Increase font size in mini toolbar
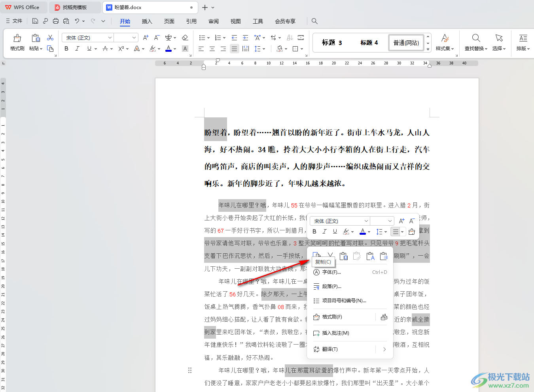Viewport: 534px width, 392px height. (x=401, y=221)
